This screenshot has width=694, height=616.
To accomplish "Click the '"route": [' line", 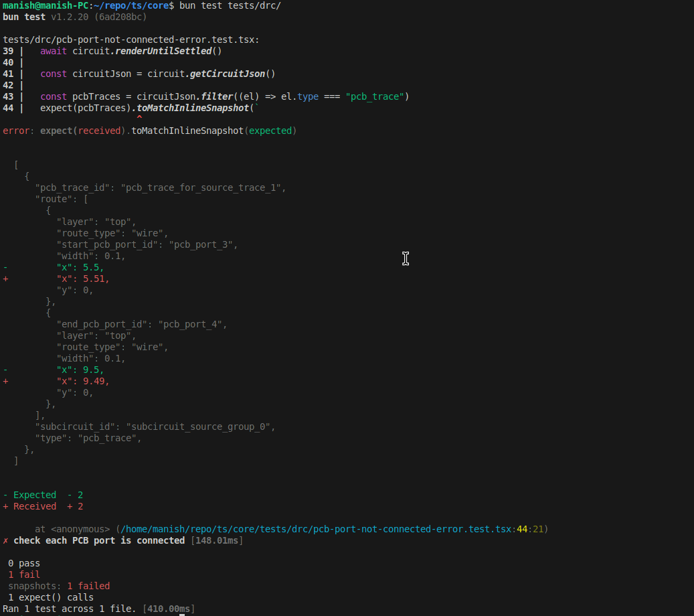I will click(62, 200).
